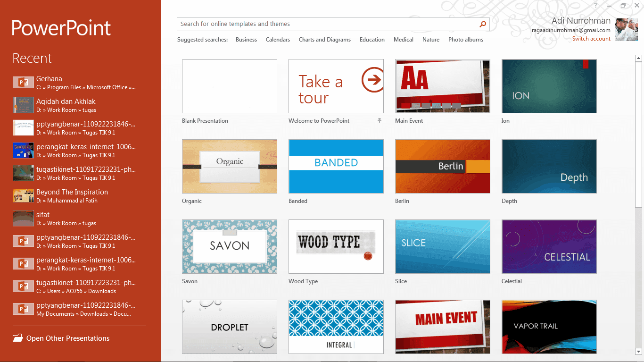Click the vertical scrollbar thumb
The height and width of the screenshot is (362, 644).
639,135
